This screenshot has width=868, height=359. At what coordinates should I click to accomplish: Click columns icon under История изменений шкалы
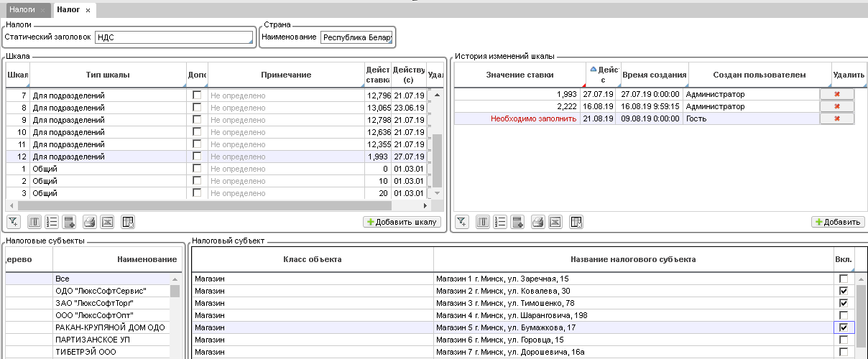(484, 222)
